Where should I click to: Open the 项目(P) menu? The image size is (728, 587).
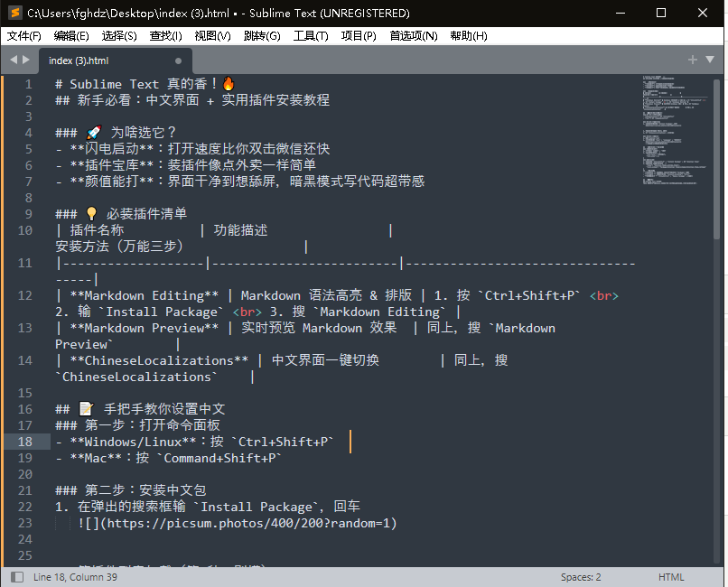(x=359, y=36)
